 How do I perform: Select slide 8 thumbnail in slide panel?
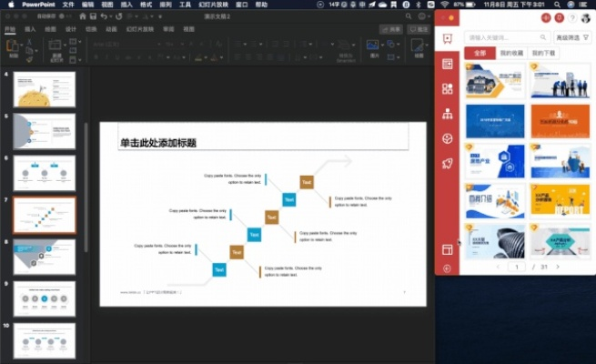[x=44, y=256]
